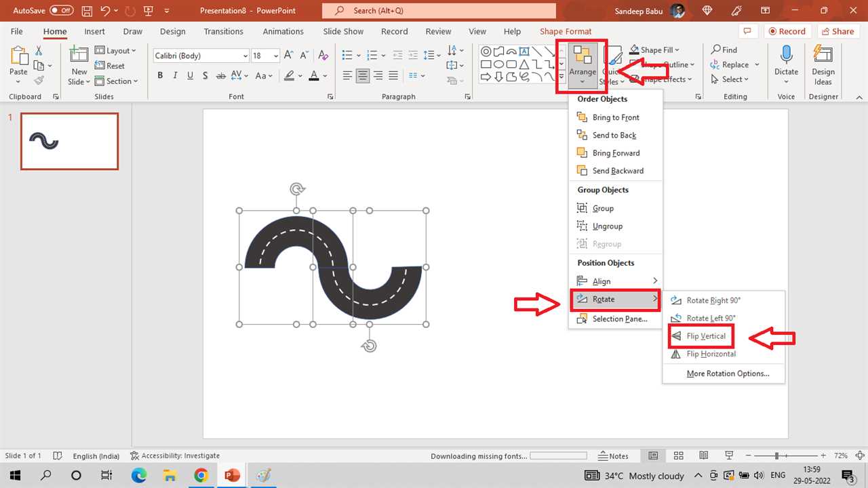Click the Italic formatting icon
Screen dimensions: 868x488
pyautogui.click(x=175, y=76)
